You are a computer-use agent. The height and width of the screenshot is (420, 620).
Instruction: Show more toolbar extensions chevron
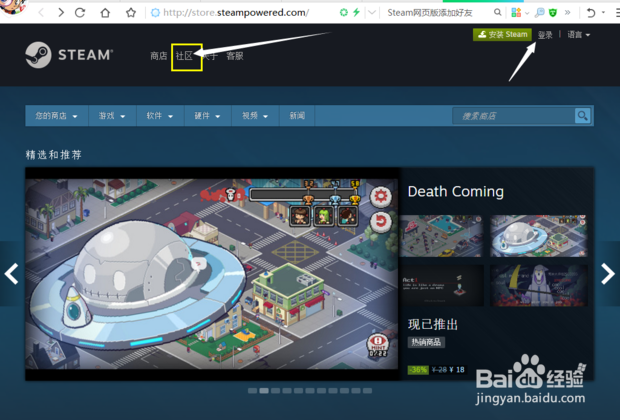pyautogui.click(x=567, y=12)
